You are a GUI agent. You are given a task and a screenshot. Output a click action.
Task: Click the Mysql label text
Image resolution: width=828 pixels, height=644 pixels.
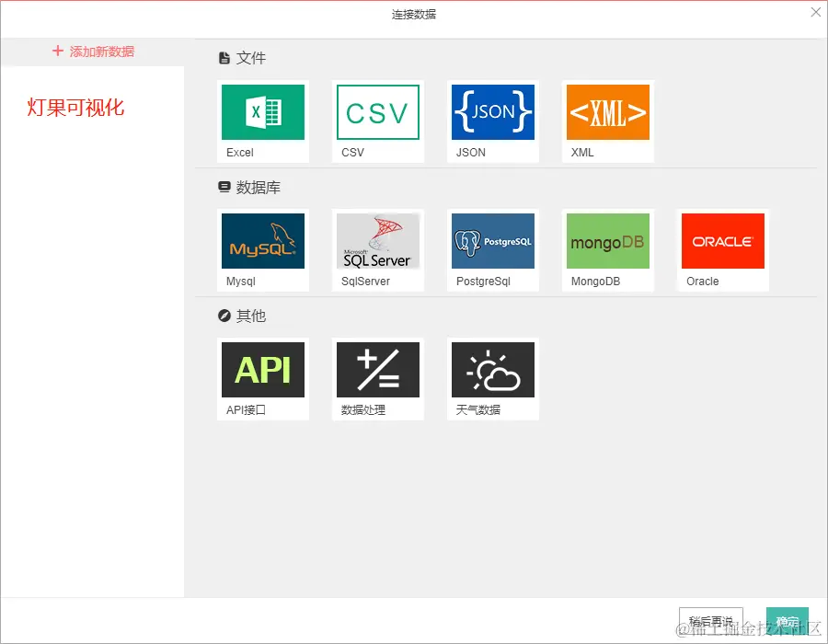[241, 282]
